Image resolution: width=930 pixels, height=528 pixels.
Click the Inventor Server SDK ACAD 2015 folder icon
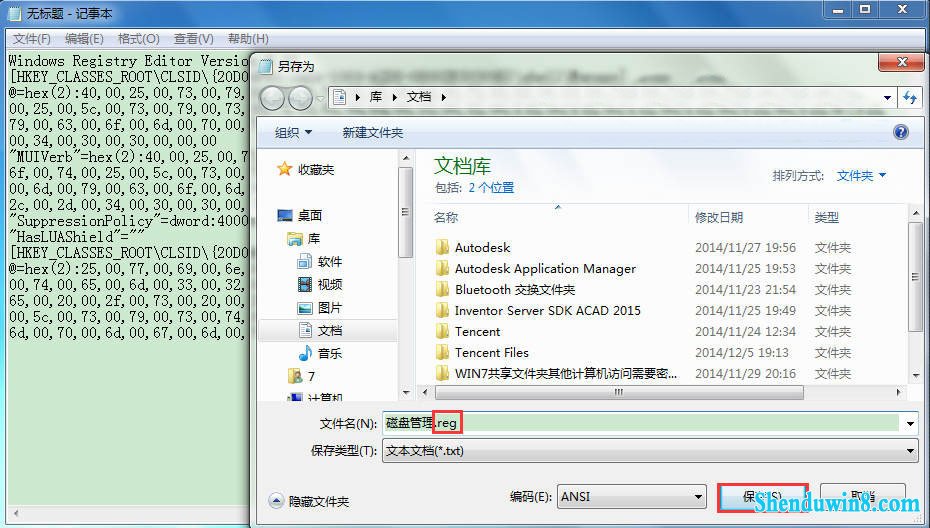[x=442, y=310]
